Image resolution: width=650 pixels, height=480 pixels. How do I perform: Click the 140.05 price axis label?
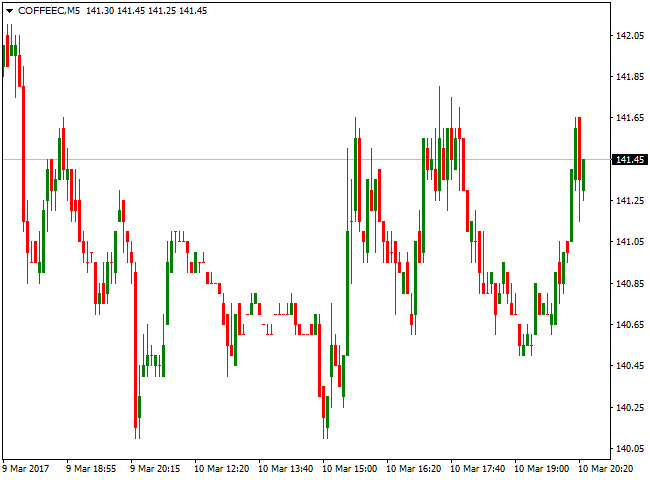pyautogui.click(x=630, y=448)
